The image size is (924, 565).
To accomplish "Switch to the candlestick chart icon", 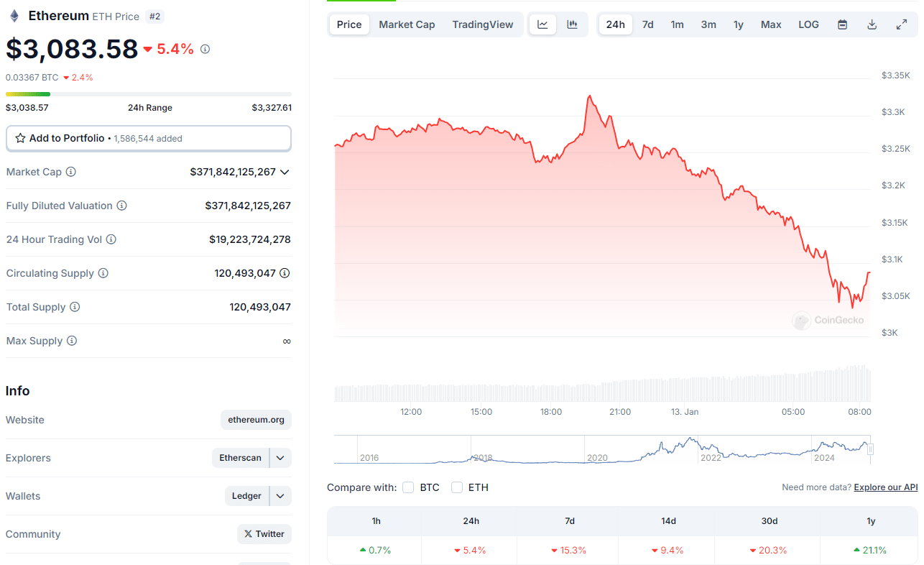I will (572, 24).
